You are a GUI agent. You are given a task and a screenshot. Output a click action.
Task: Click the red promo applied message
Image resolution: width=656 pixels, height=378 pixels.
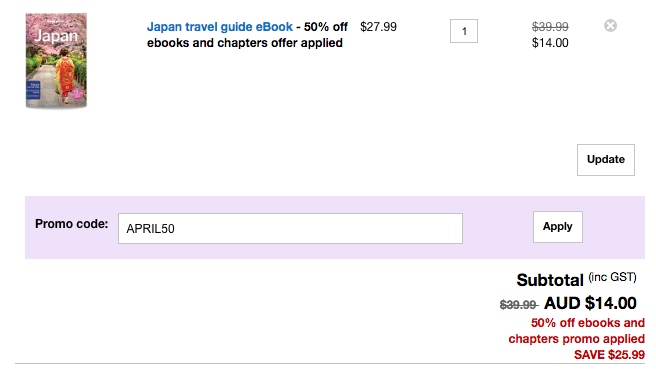point(577,331)
